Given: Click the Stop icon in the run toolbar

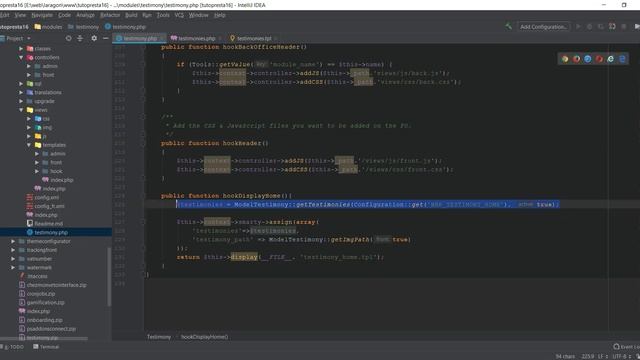Looking at the screenshot, I should [624, 27].
